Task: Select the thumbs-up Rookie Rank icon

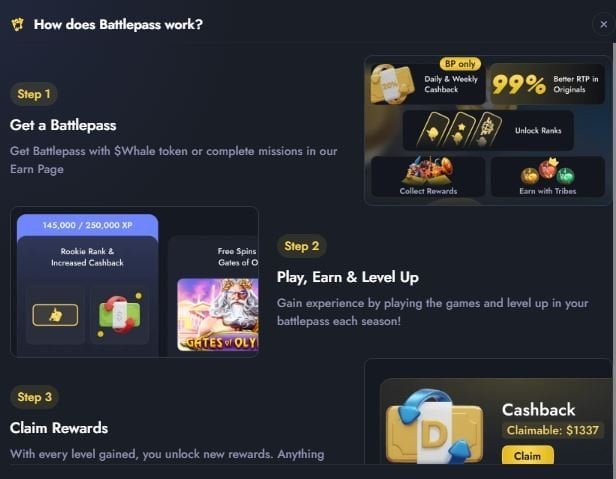Action: pyautogui.click(x=55, y=315)
